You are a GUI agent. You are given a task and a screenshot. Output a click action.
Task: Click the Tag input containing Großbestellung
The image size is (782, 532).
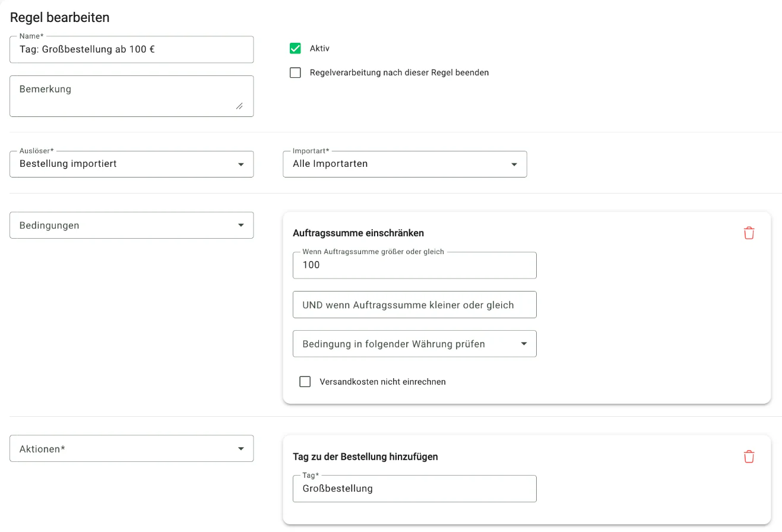click(x=414, y=489)
